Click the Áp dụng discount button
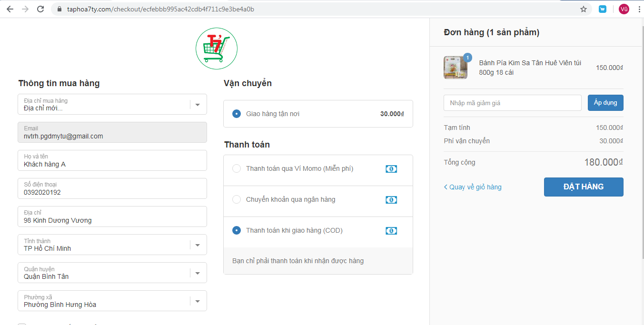The width and height of the screenshot is (644, 325). coord(605,103)
